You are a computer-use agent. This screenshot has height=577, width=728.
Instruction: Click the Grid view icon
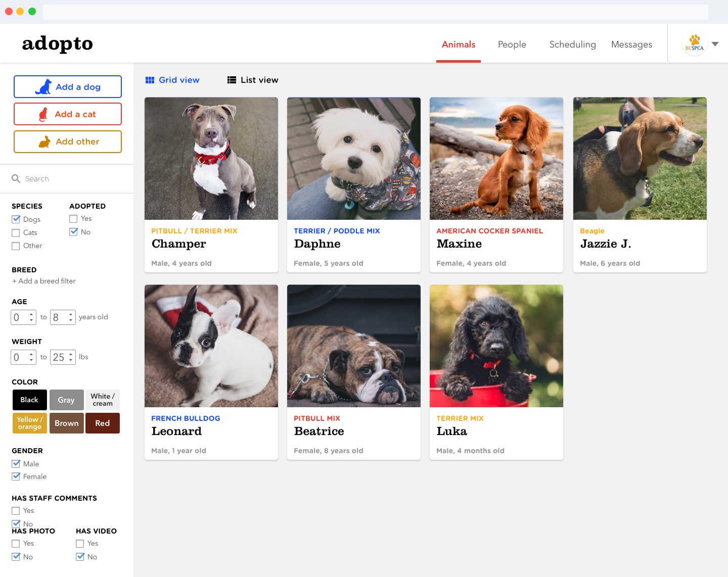click(x=150, y=80)
